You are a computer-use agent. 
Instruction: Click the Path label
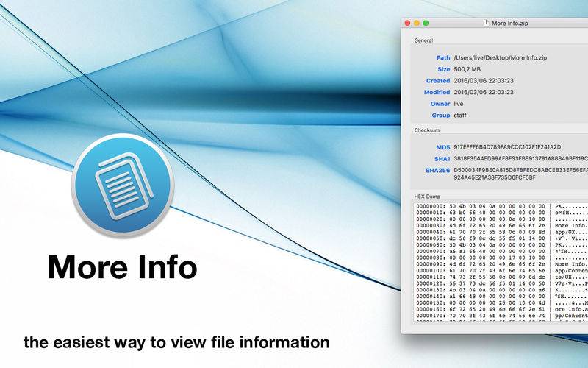pyautogui.click(x=443, y=58)
